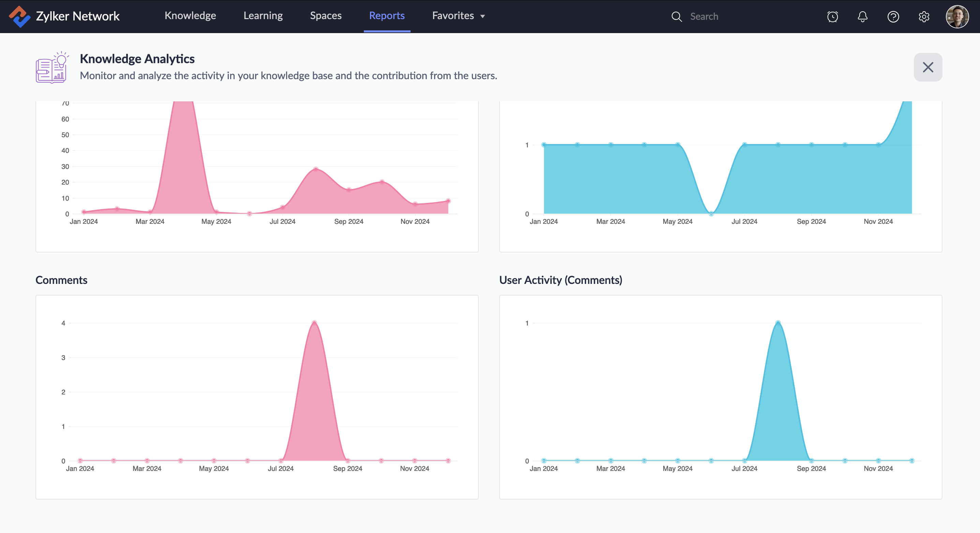Click the zero-value dip point in blue chart
This screenshot has height=533, width=980.
click(x=711, y=214)
